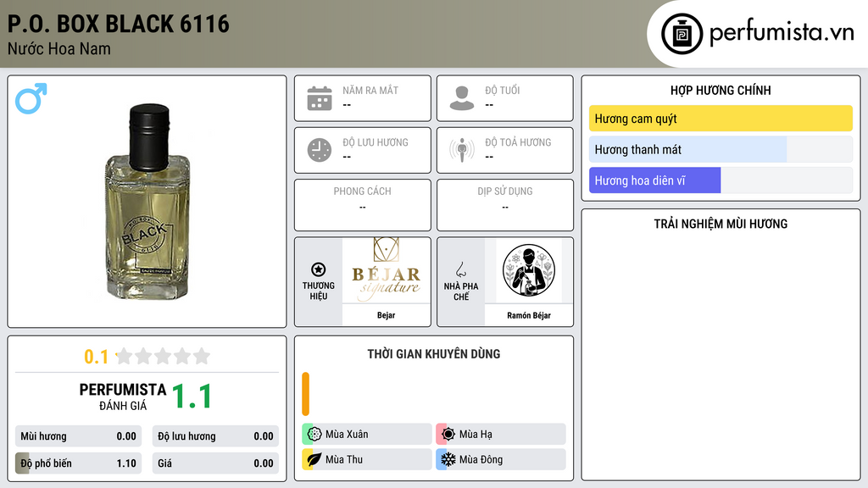Click the Dịp sử dụng info box
Viewport: 868px width, 488px height.
point(505,205)
